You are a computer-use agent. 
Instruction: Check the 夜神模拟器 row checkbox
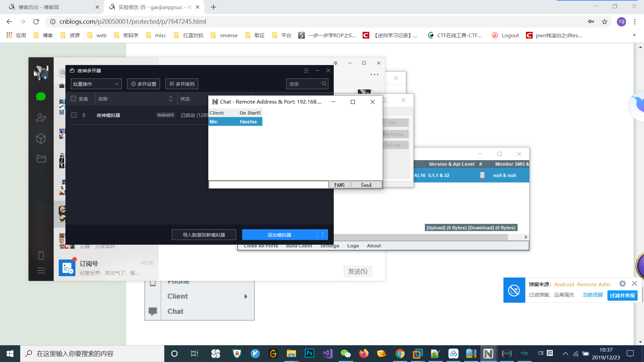click(74, 115)
